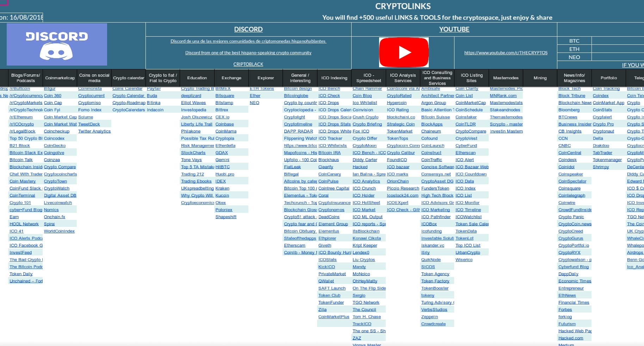Open the TweetDeck link
The image size is (644, 346).
(89, 124)
